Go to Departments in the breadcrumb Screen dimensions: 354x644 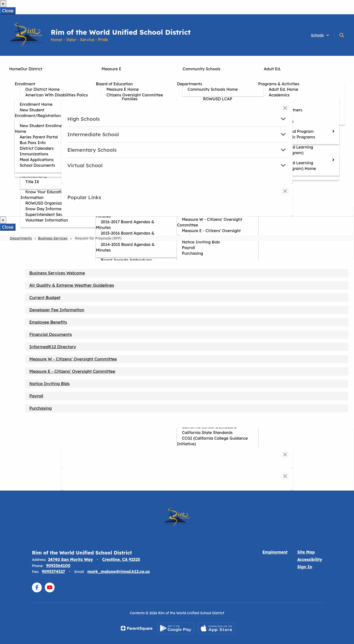(21, 239)
